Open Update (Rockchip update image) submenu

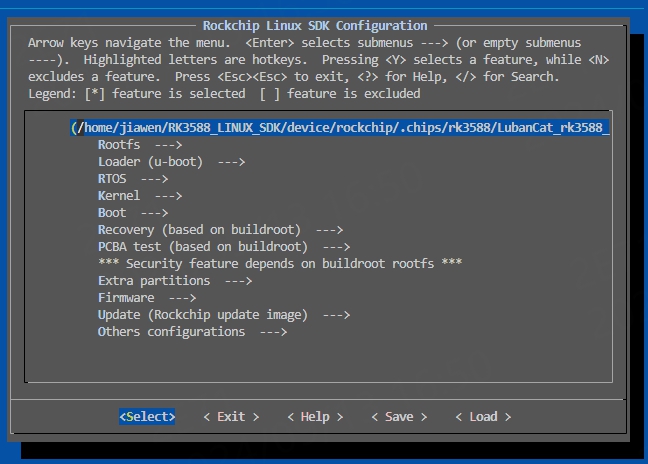pos(224,315)
